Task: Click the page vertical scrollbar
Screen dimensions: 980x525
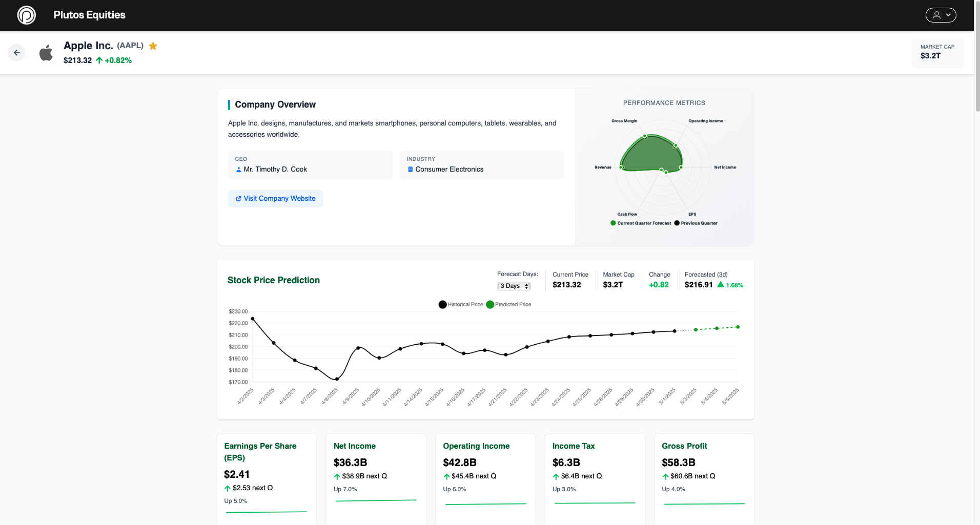Action: click(977, 56)
